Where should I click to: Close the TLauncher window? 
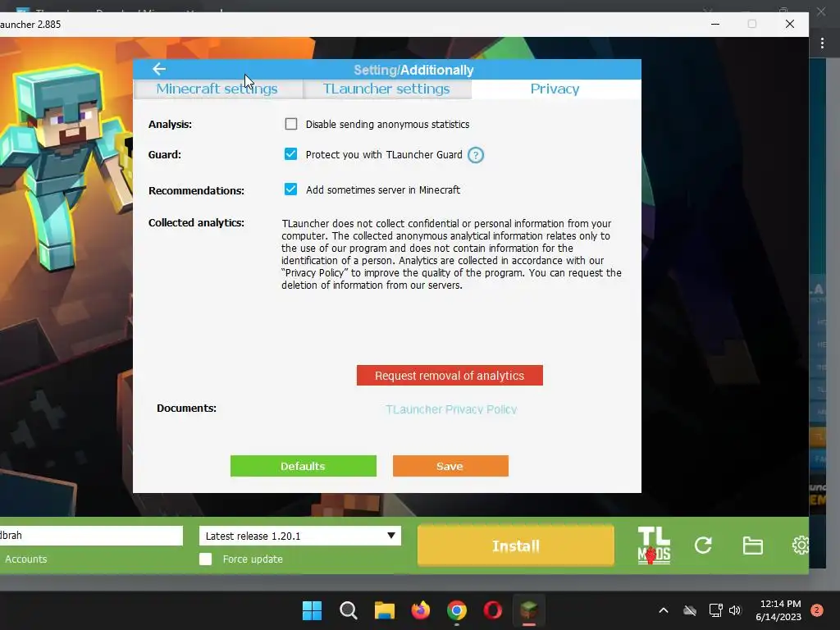[x=790, y=24]
